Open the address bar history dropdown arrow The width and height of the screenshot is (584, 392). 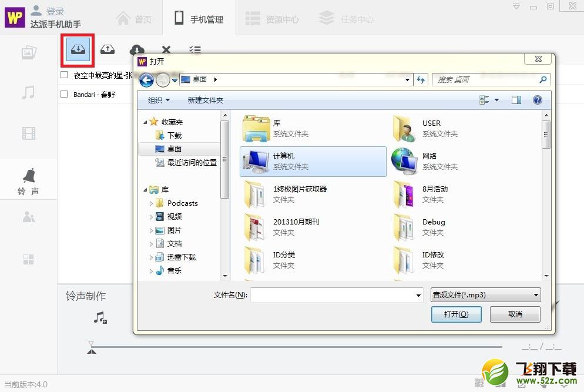pyautogui.click(x=408, y=79)
